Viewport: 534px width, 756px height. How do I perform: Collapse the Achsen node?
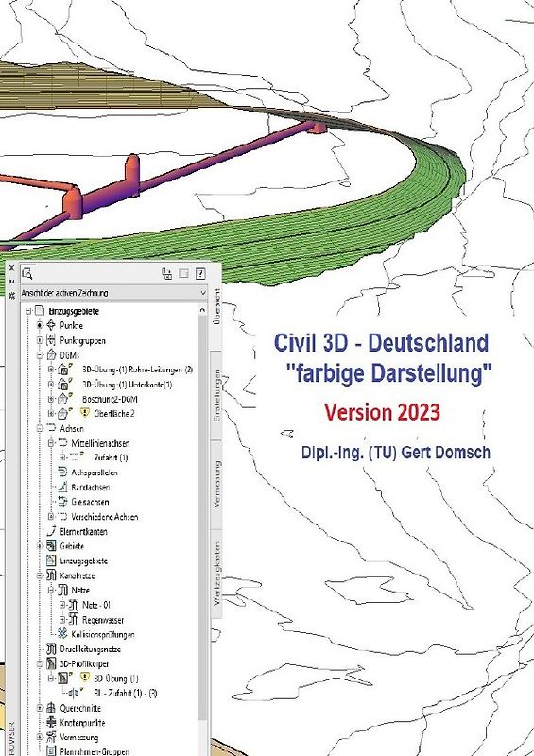pos(40,428)
